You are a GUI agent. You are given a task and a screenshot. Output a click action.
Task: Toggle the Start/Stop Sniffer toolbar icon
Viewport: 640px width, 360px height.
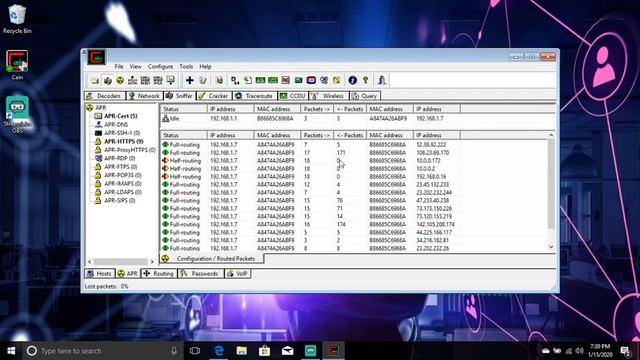pyautogui.click(x=108, y=80)
